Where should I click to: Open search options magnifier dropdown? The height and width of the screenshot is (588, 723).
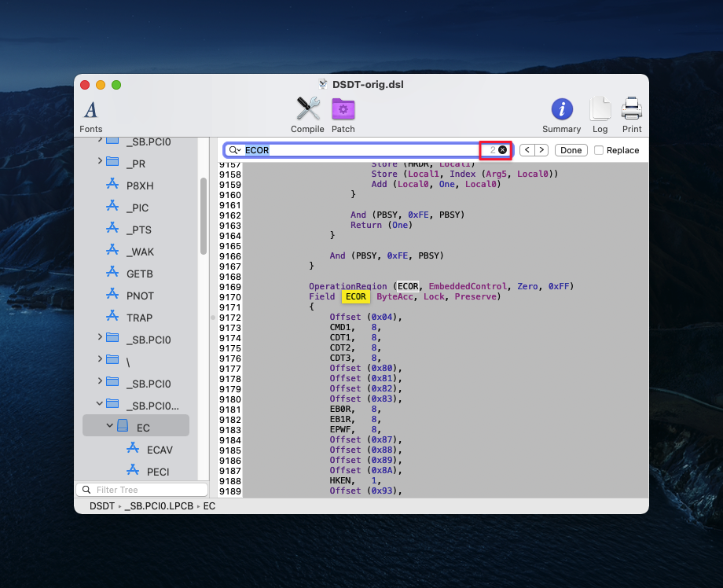point(234,150)
